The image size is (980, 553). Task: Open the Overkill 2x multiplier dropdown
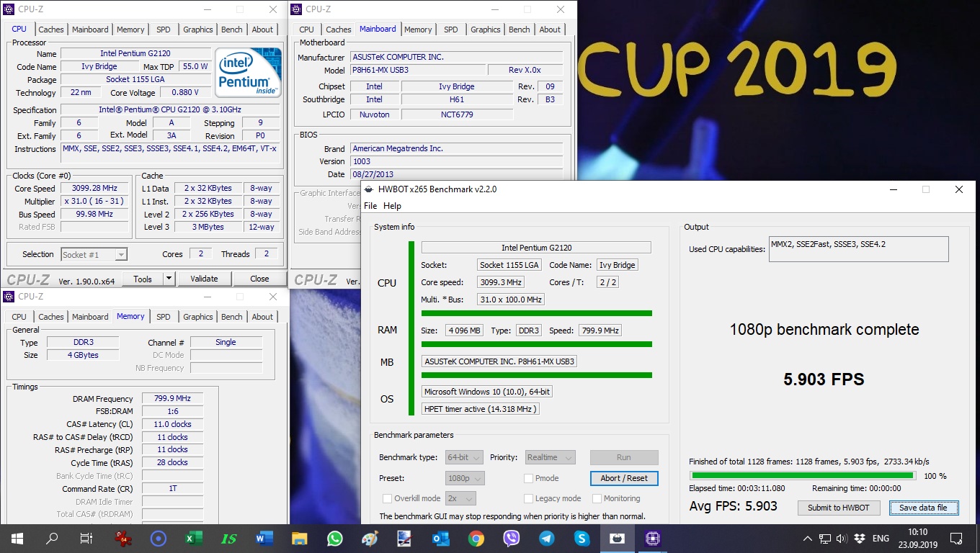pyautogui.click(x=461, y=498)
